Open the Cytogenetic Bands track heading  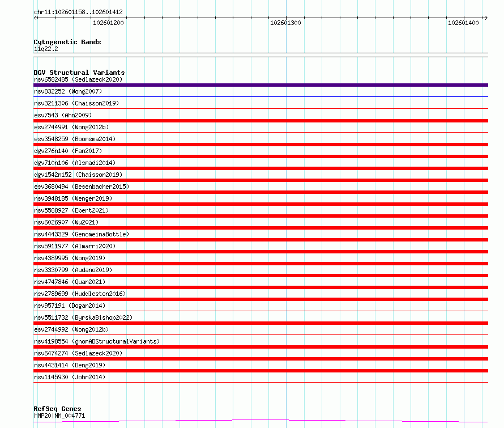(x=67, y=42)
